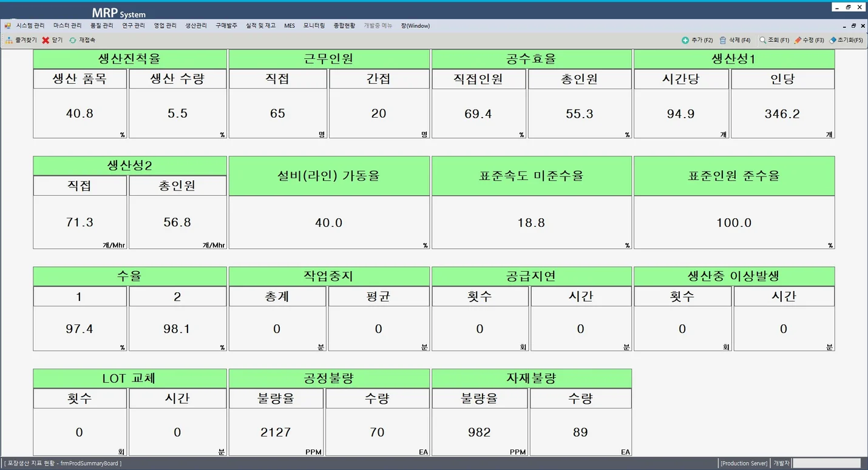Open the 생산관리 menu
This screenshot has width=868, height=470.
tap(196, 26)
